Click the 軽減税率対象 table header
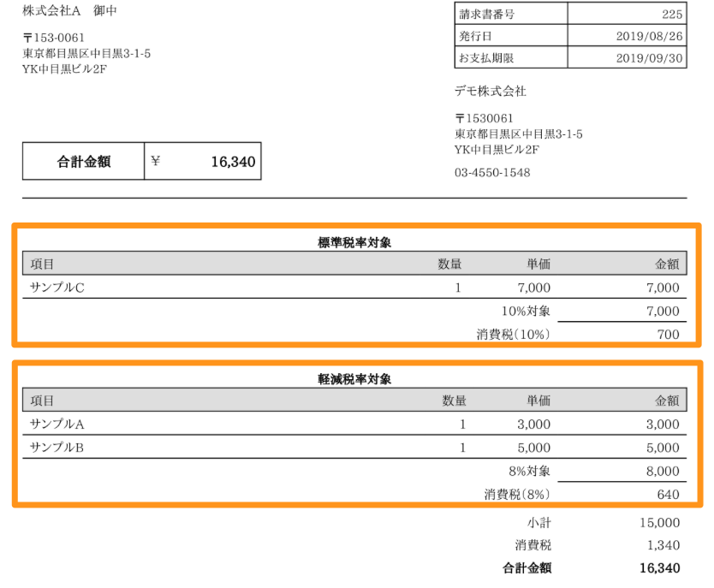This screenshot has height=588, width=714. click(x=357, y=377)
